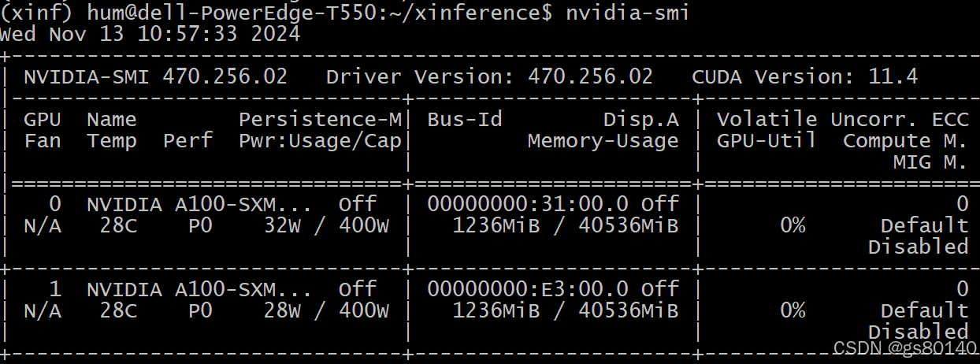The height and width of the screenshot is (364, 980).
Task: Click "Default" compute mode for GPU 1
Action: click(924, 311)
